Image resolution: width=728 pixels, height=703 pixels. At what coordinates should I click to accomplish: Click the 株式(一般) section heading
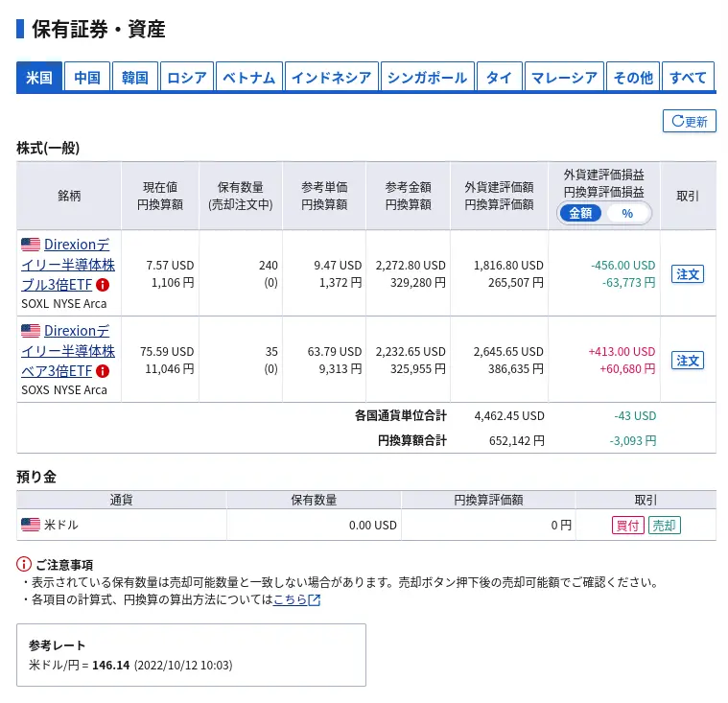click(48, 148)
